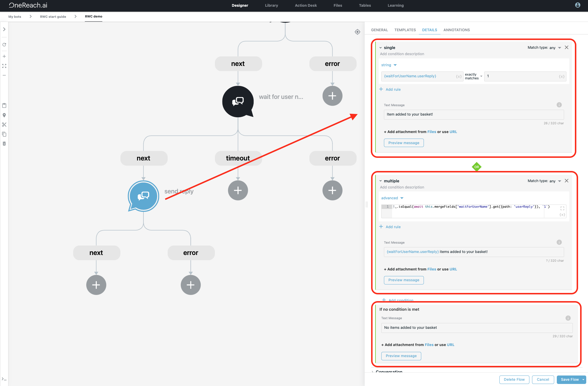Open the ANNOTATIONS tab
The image size is (588, 386).
coord(457,30)
